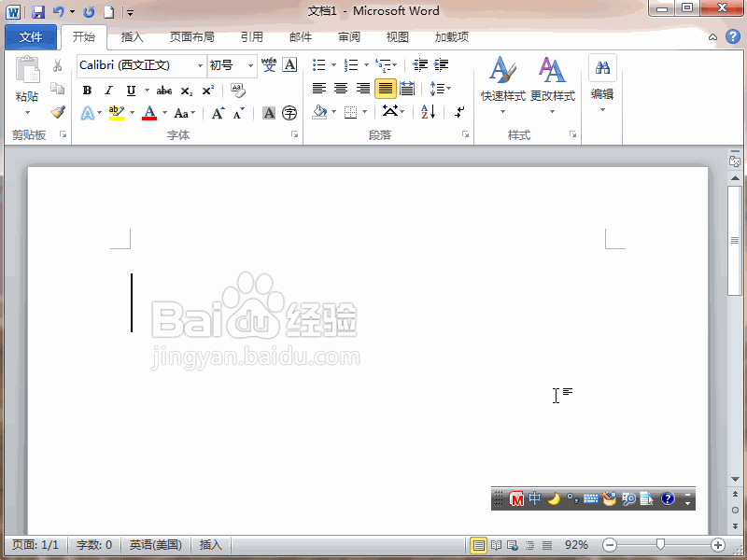Viewport: 747px width, 560px height.
Task: Apply subscript formatting
Action: tap(186, 91)
